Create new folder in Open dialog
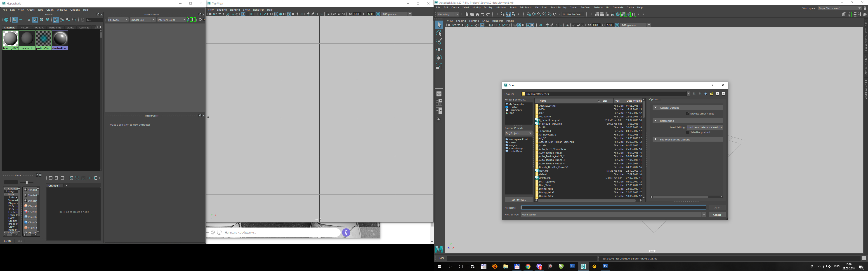Image resolution: width=868 pixels, height=271 pixels. (711, 94)
